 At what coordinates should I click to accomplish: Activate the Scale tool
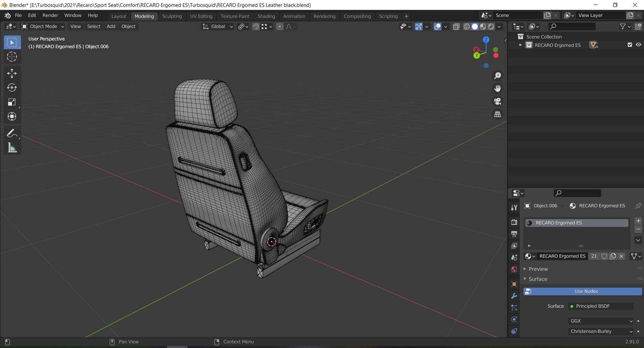click(12, 102)
